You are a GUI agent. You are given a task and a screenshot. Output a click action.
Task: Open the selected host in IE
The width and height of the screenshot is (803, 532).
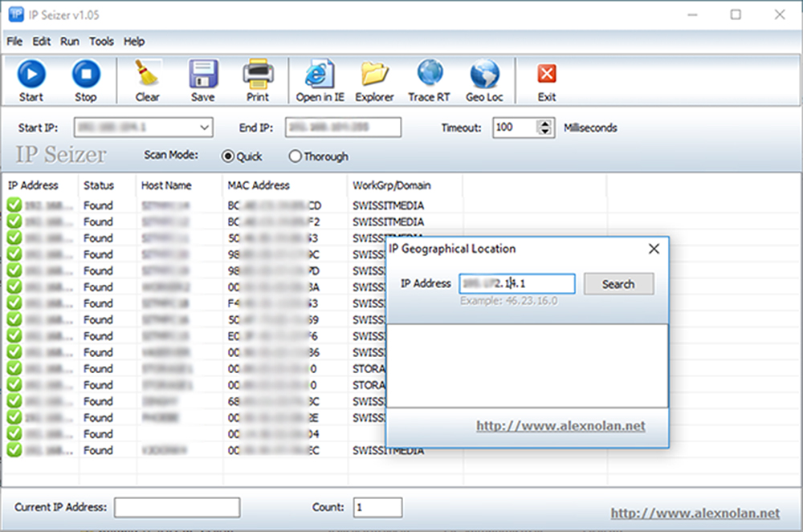tap(320, 81)
